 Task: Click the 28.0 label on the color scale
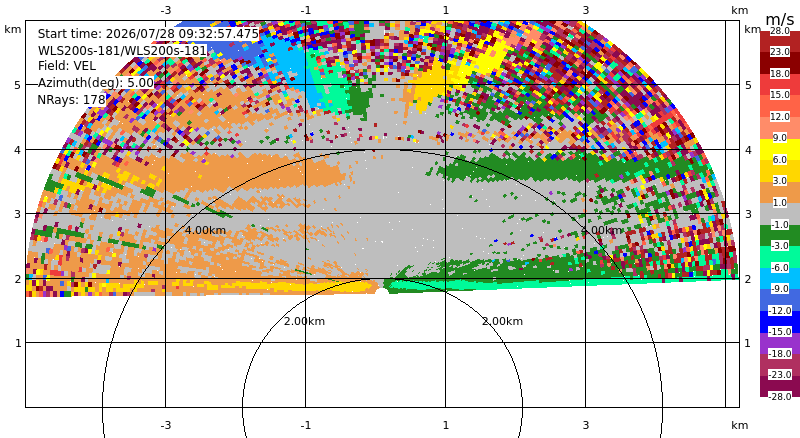click(780, 31)
